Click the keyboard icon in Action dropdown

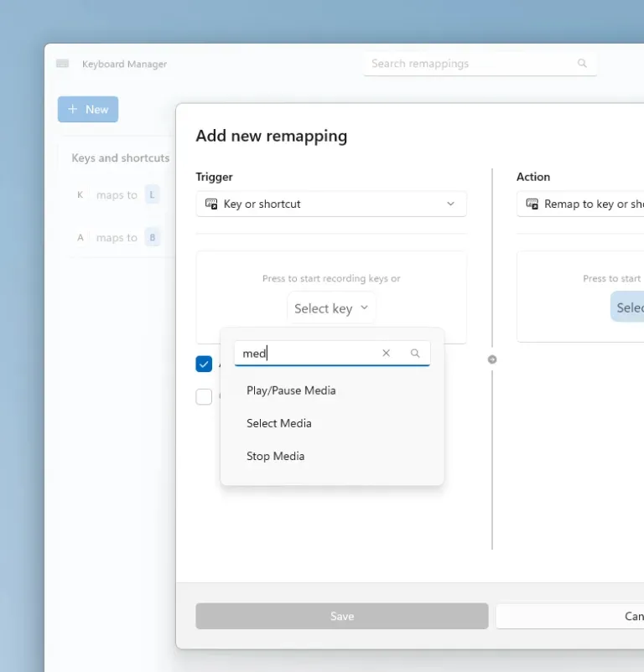[x=532, y=204]
